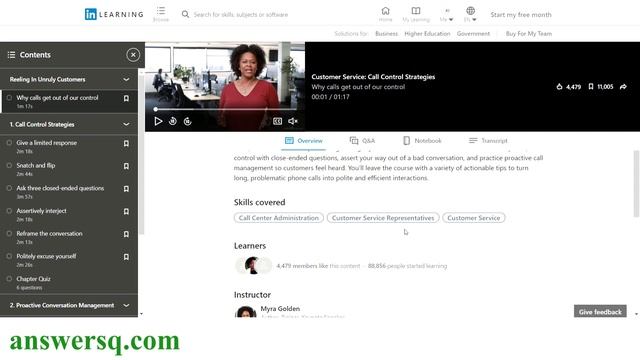
Task: Open Higher Education solutions link
Action: pyautogui.click(x=427, y=33)
